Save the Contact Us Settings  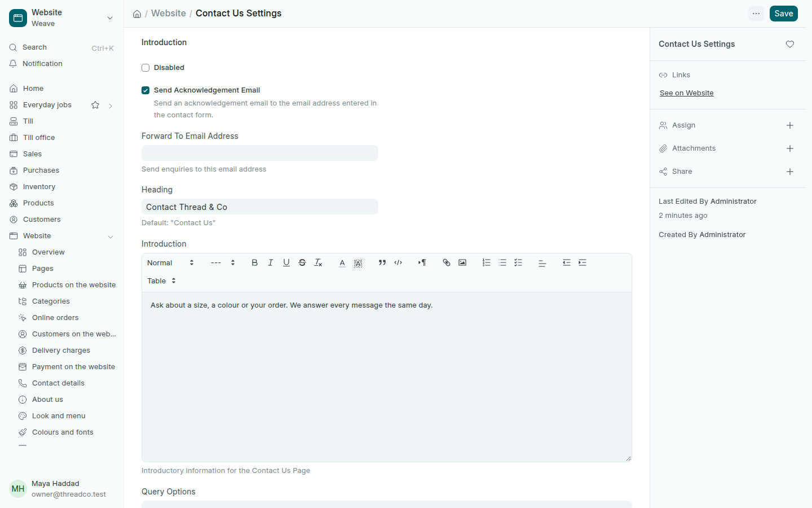784,14
